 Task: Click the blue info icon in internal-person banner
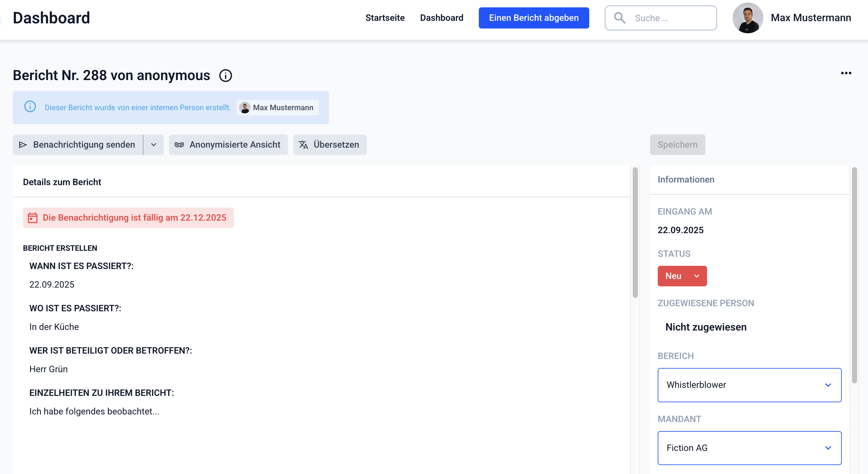(x=30, y=107)
